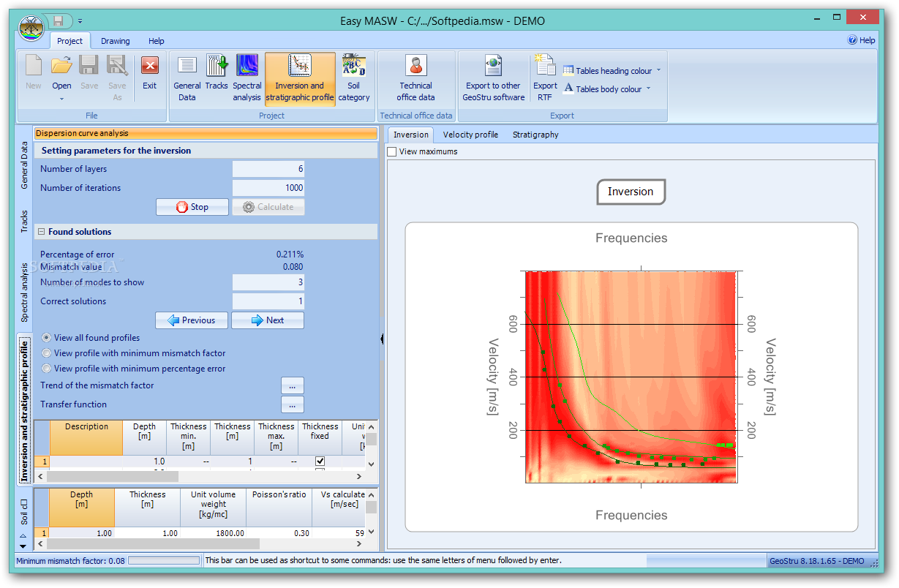This screenshot has width=899, height=588.
Task: Click the Number of layers field
Action: pos(268,169)
